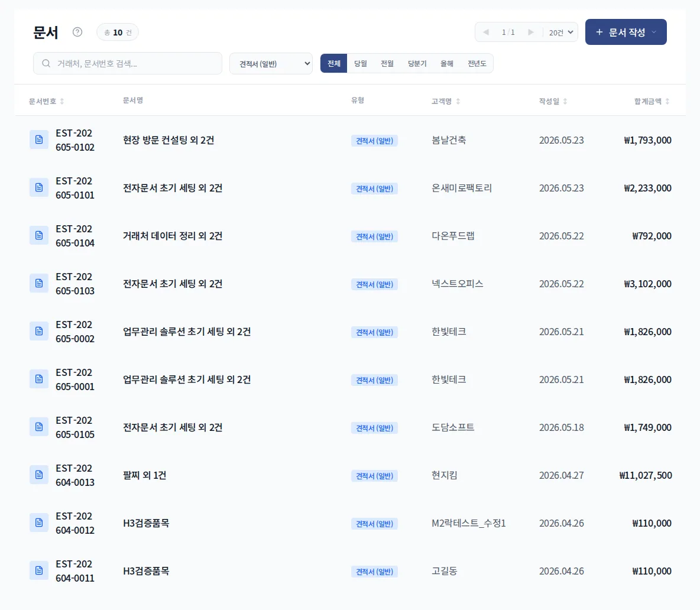This screenshot has height=610, width=700.
Task: Click customer name 넥스트오피스
Action: tap(457, 284)
